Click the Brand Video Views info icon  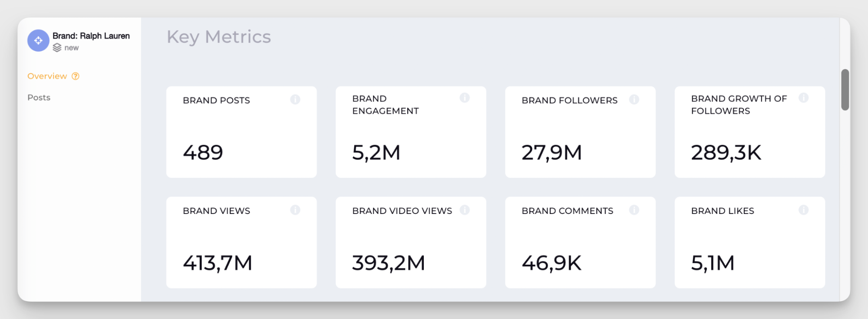465,210
